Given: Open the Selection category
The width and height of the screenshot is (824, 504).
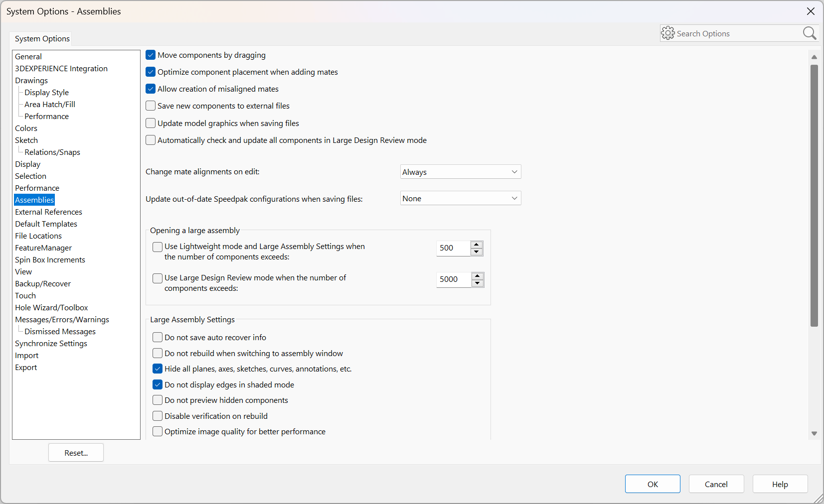Looking at the screenshot, I should [x=30, y=176].
